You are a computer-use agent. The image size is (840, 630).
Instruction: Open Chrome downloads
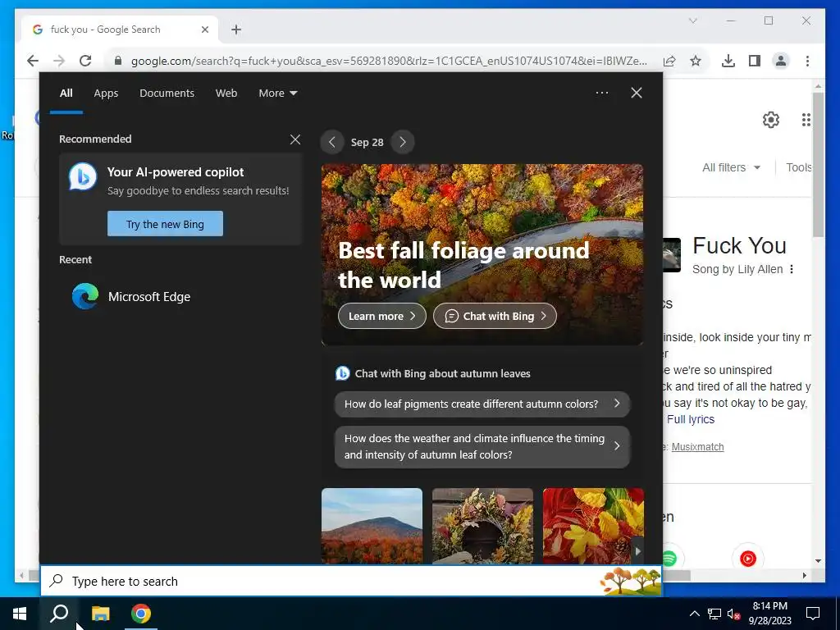[728, 61]
